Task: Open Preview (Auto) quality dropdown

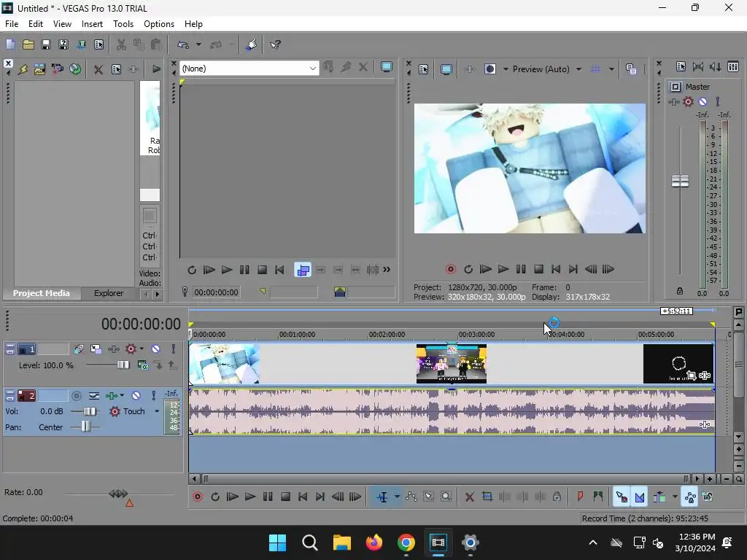Action: [x=578, y=69]
